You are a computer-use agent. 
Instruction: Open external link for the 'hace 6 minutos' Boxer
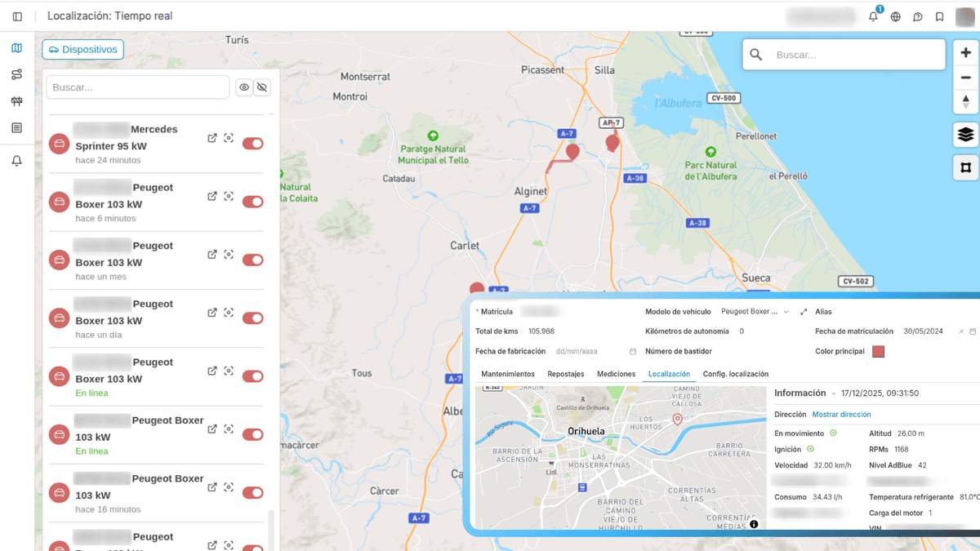[x=212, y=197]
